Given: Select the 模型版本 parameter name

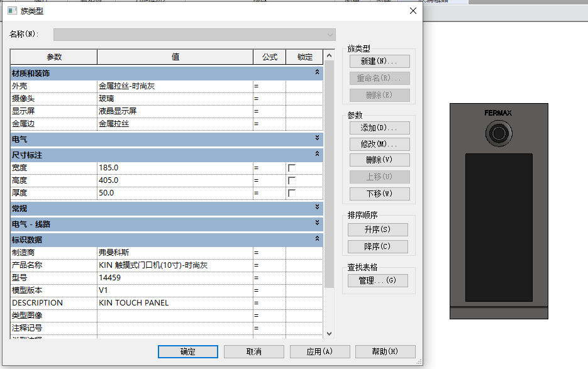Looking at the screenshot, I should coord(54,290).
